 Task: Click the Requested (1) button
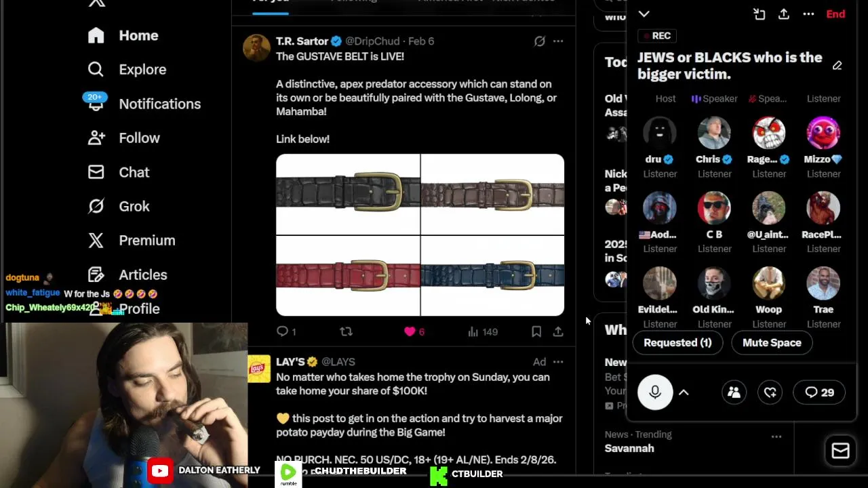pos(677,343)
